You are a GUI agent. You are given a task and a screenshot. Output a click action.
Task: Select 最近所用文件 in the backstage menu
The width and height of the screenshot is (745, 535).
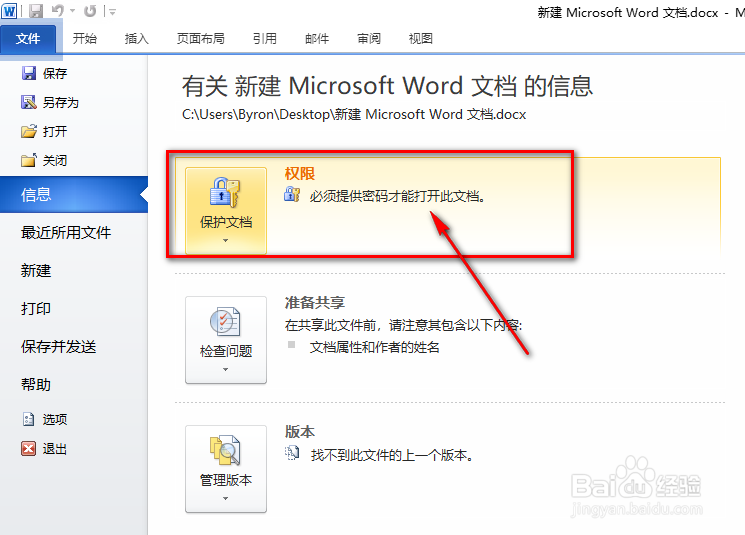point(66,232)
